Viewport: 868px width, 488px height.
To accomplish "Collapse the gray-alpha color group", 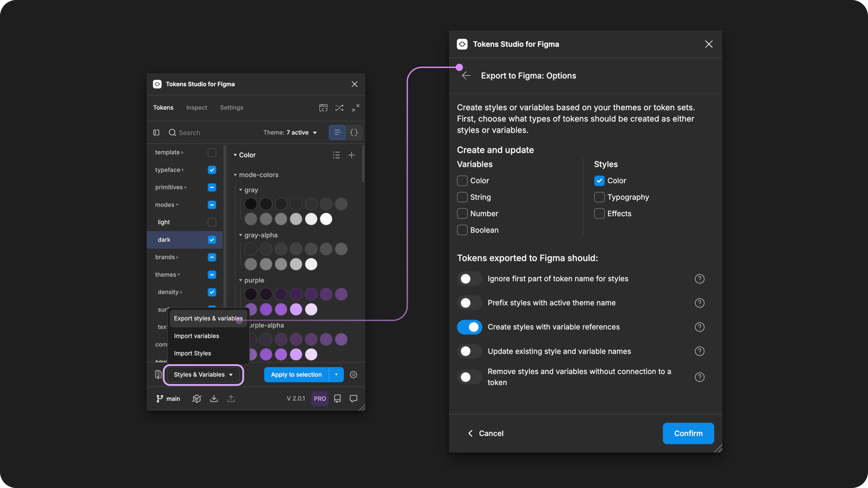I will pos(241,235).
